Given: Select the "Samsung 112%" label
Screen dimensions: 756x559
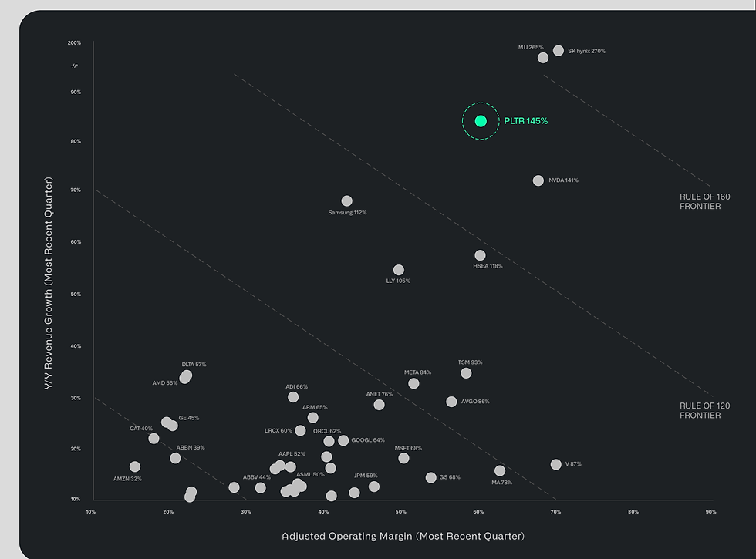Looking at the screenshot, I should pyautogui.click(x=347, y=213).
